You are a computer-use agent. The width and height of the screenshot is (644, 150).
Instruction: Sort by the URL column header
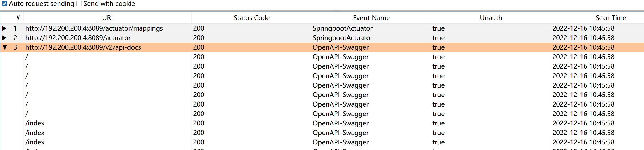click(108, 18)
